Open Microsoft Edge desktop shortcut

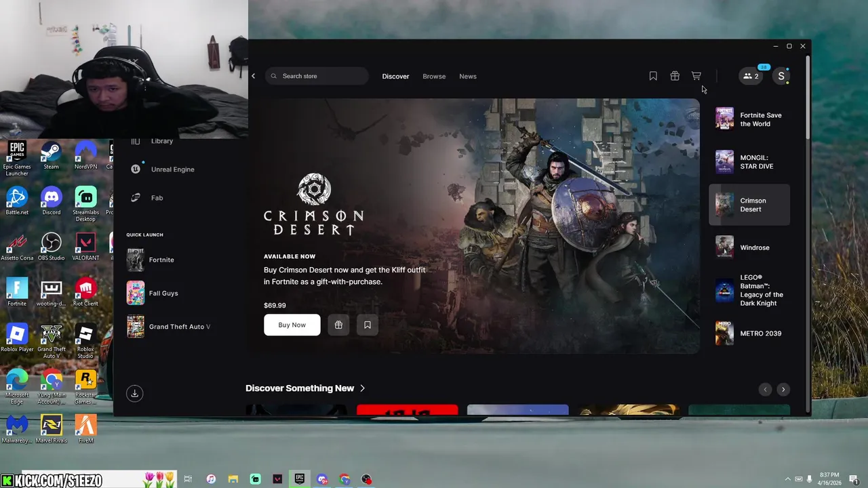pyautogui.click(x=17, y=386)
